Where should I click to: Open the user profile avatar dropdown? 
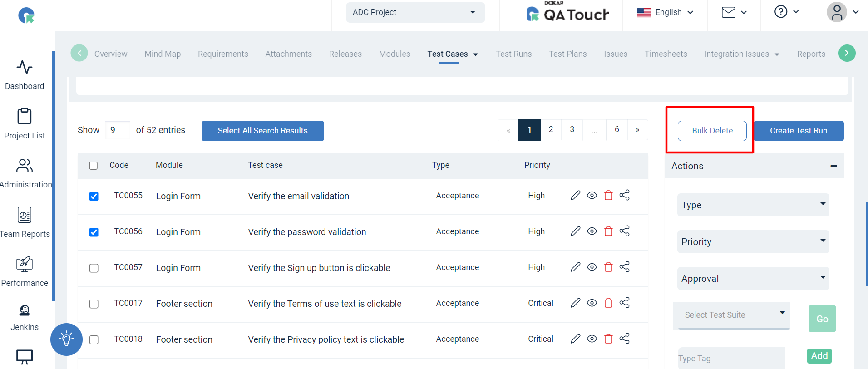[843, 12]
